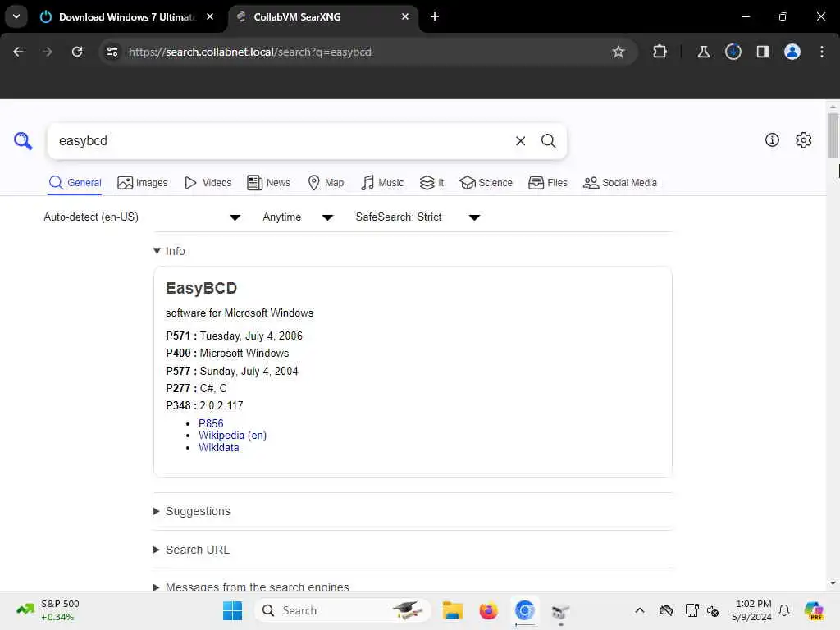
Task: Open the SafeSearch Strict dropdown
Action: pos(418,217)
